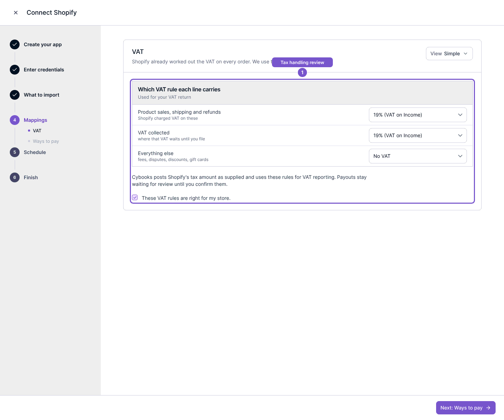Open the View Simple dropdown

click(449, 54)
